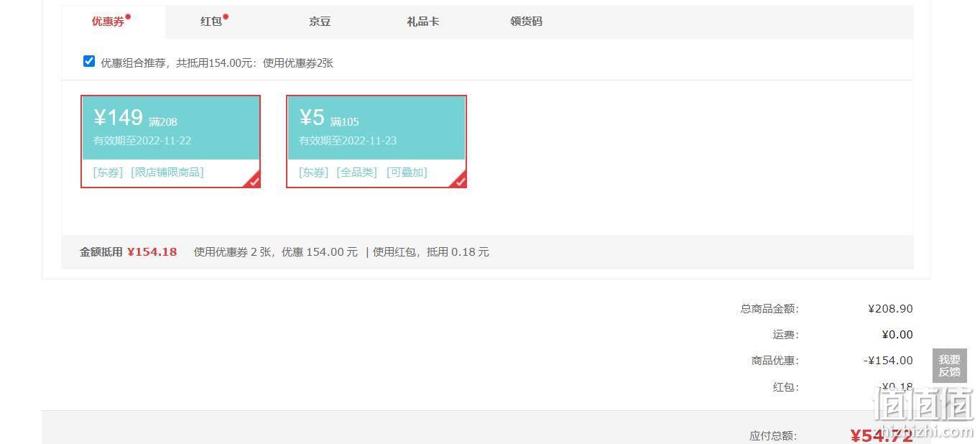
Task: Select the 京豆 tab
Action: point(320,22)
